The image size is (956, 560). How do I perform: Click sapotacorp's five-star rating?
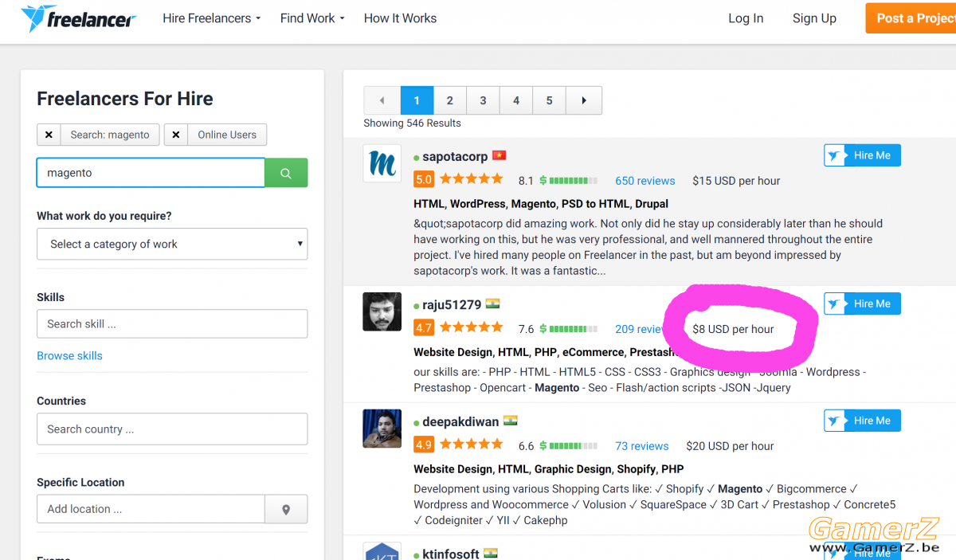[472, 180]
